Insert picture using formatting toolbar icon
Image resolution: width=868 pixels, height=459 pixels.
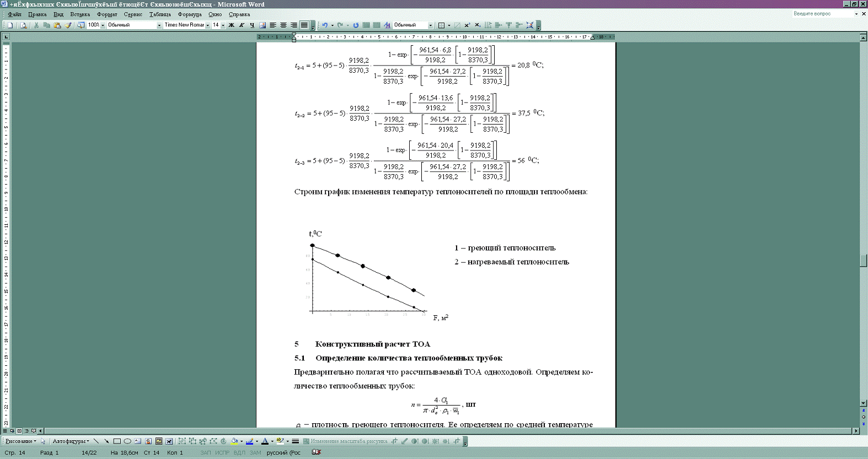point(262,25)
